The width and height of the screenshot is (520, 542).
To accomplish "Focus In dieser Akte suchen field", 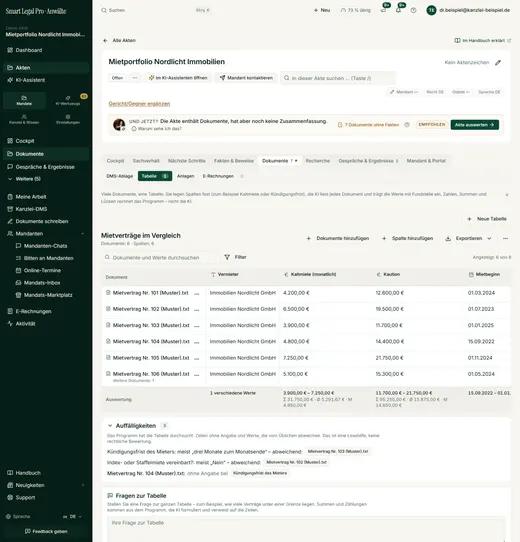I will click(338, 78).
